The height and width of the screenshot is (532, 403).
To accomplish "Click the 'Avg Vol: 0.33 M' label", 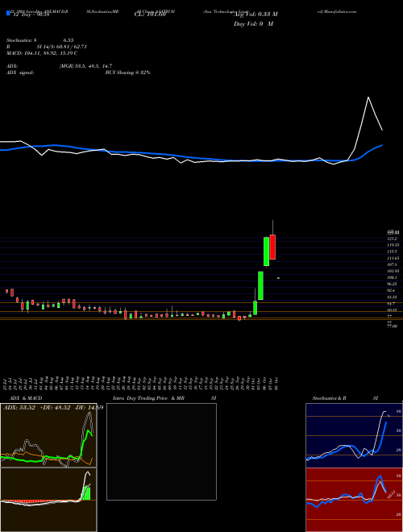I will click(256, 15).
